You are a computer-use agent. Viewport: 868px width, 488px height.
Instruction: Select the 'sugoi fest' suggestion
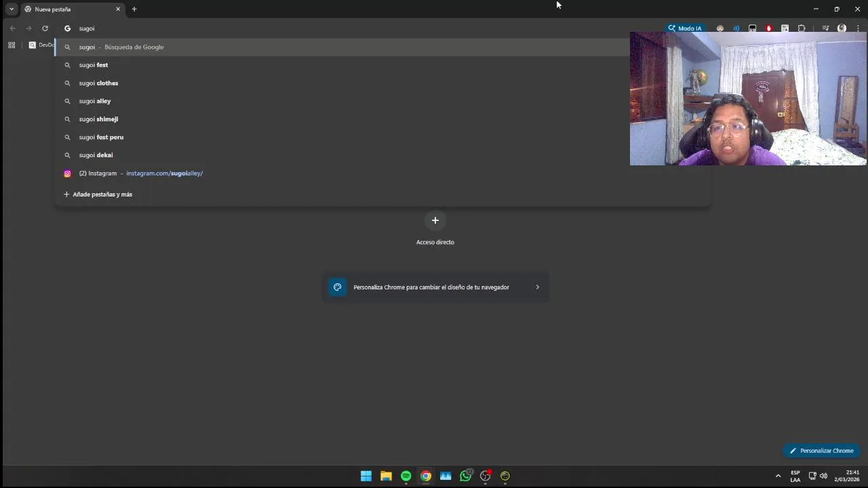pos(342,65)
